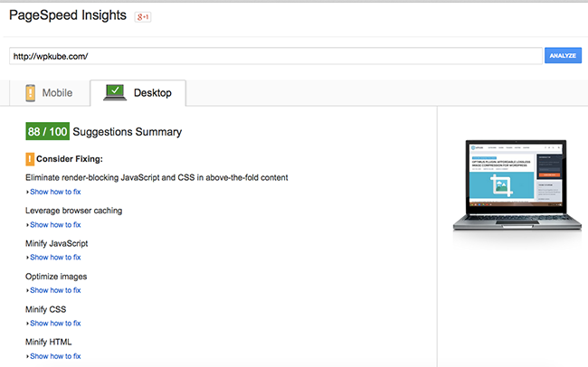Viewport: 588px width, 367px height.
Task: Switch to the Mobile tab
Action: point(50,93)
